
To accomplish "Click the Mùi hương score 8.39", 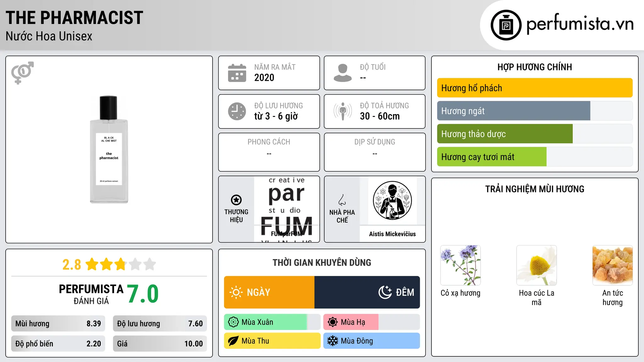I will click(x=94, y=324).
